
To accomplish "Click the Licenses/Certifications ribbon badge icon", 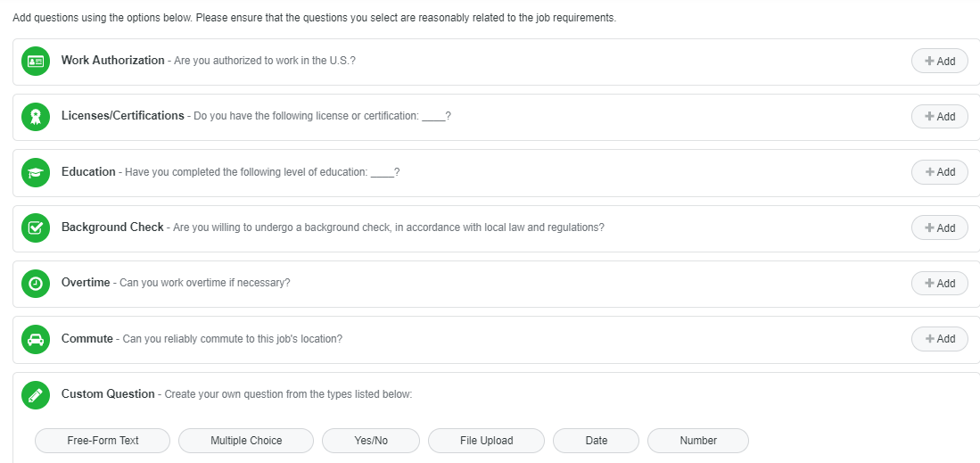I will pyautogui.click(x=36, y=117).
